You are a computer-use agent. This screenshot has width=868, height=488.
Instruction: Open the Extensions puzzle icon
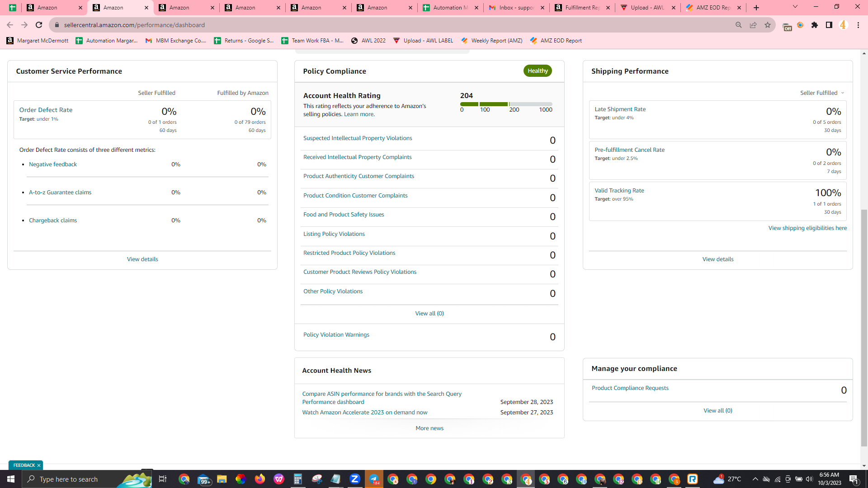pos(815,25)
